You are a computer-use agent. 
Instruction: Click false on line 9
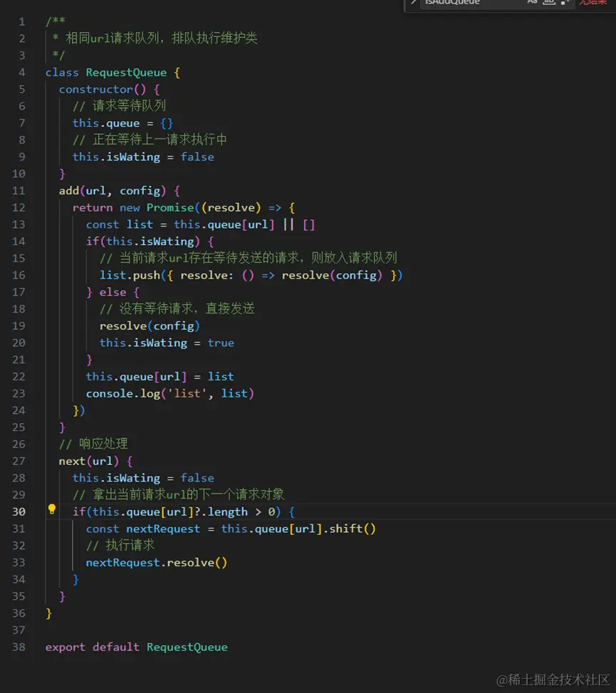[197, 157]
